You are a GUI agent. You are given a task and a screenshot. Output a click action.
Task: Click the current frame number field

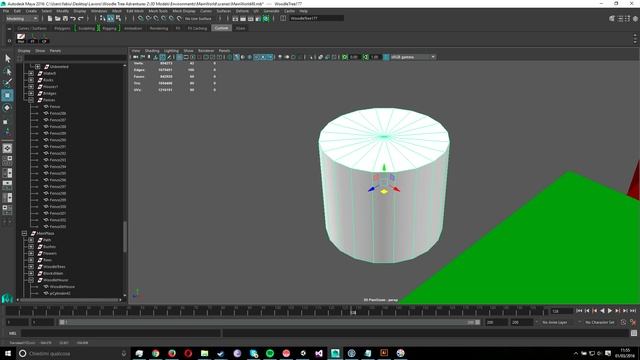[562, 311]
